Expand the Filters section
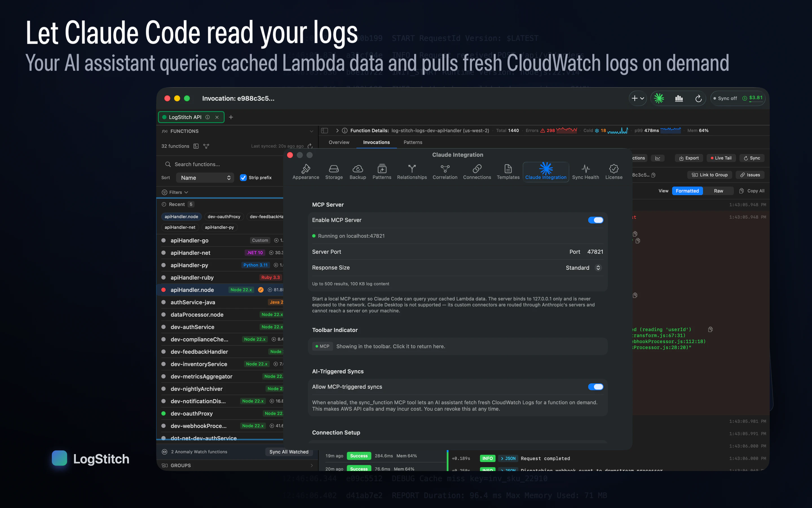Viewport: 812px width, 508px height. (175, 192)
